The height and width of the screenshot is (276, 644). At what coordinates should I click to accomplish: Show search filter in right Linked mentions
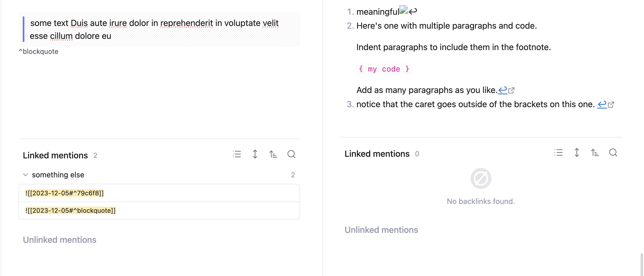[613, 153]
